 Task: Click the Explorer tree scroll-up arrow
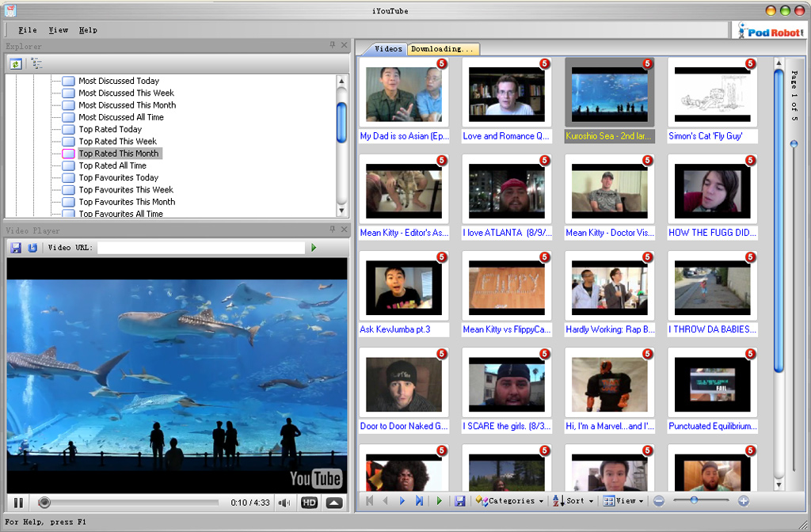coord(341,81)
